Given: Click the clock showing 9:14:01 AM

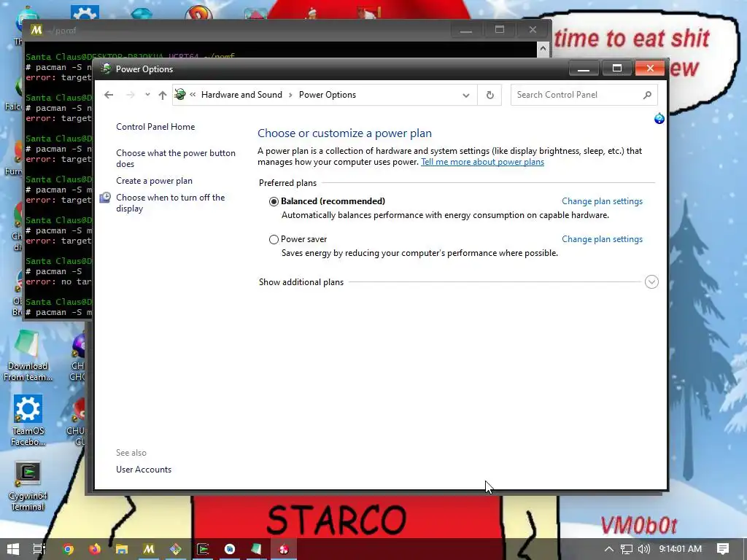Looking at the screenshot, I should 681,549.
